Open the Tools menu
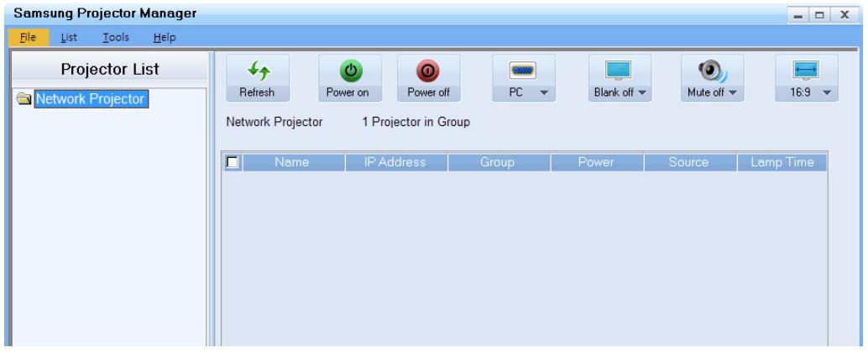The height and width of the screenshot is (353, 868). click(x=116, y=37)
